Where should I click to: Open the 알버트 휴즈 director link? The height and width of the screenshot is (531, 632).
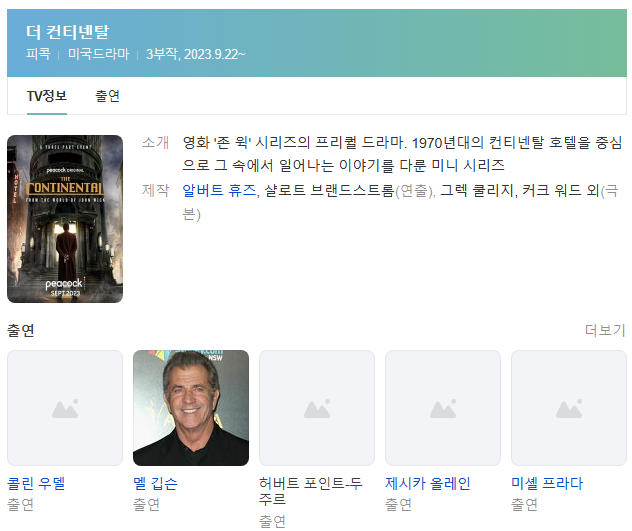click(219, 190)
